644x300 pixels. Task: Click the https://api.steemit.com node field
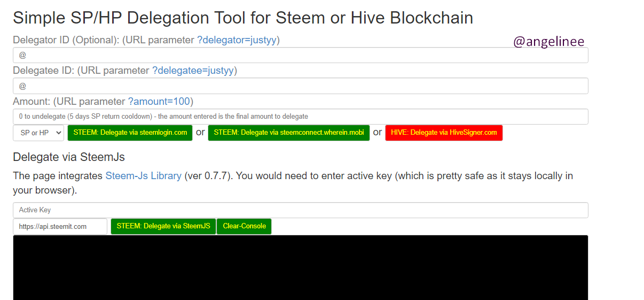60,227
